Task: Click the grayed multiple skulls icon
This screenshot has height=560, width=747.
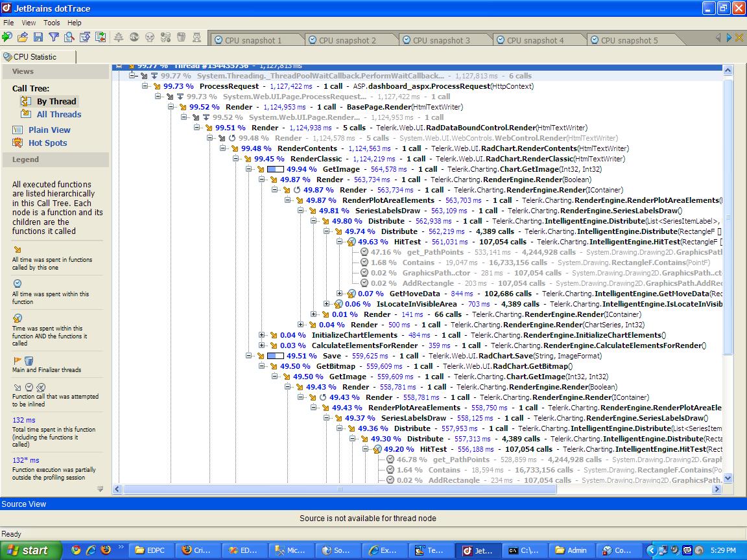Action: tap(165, 37)
